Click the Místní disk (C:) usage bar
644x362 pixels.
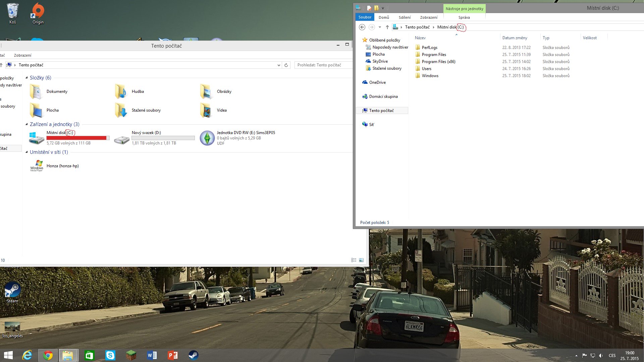tap(78, 138)
